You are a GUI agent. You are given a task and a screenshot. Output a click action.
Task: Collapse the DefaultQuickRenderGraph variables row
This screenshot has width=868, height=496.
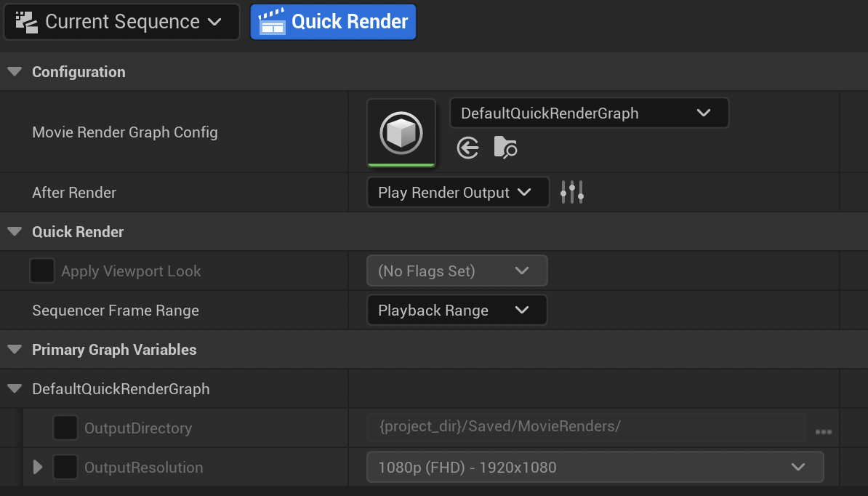(15, 389)
